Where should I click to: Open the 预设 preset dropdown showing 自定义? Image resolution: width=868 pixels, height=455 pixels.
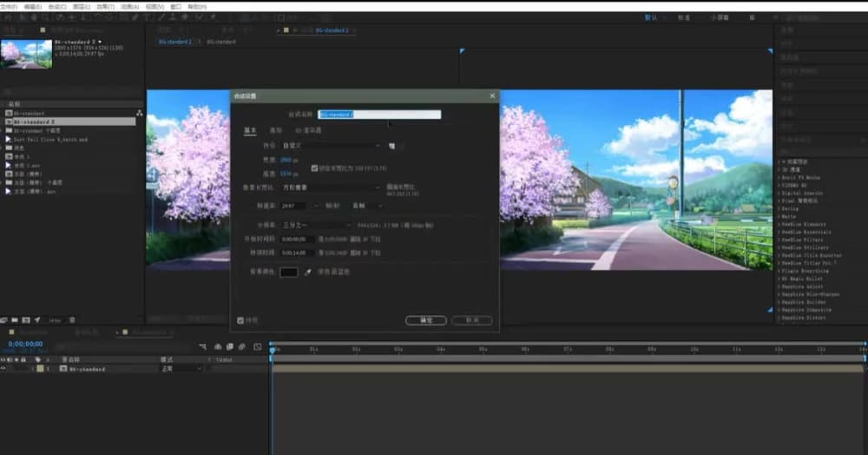(x=331, y=146)
